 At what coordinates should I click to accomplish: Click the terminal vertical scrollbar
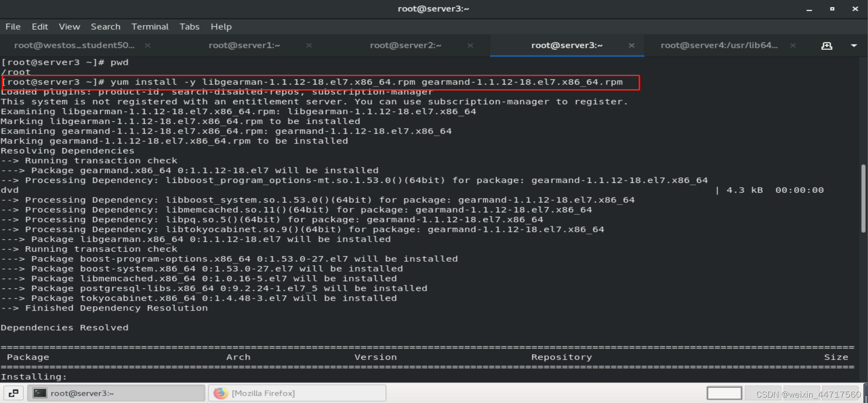863,198
